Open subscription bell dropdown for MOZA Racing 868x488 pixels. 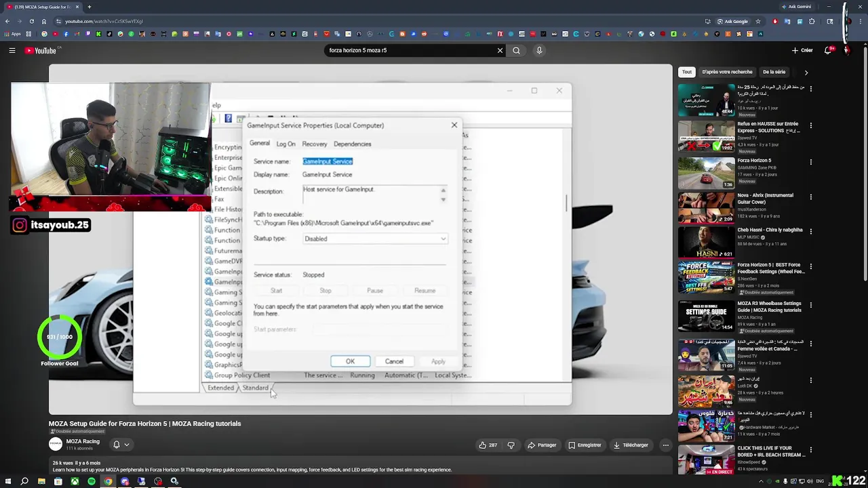point(121,445)
